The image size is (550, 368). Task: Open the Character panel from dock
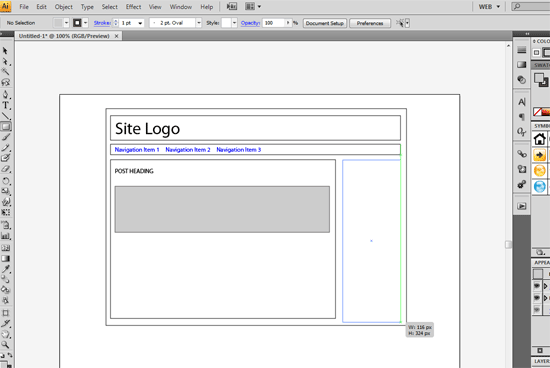pyautogui.click(x=522, y=102)
